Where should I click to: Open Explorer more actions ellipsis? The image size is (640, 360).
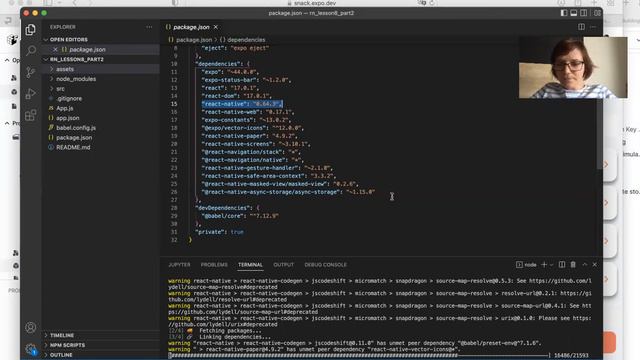point(149,27)
